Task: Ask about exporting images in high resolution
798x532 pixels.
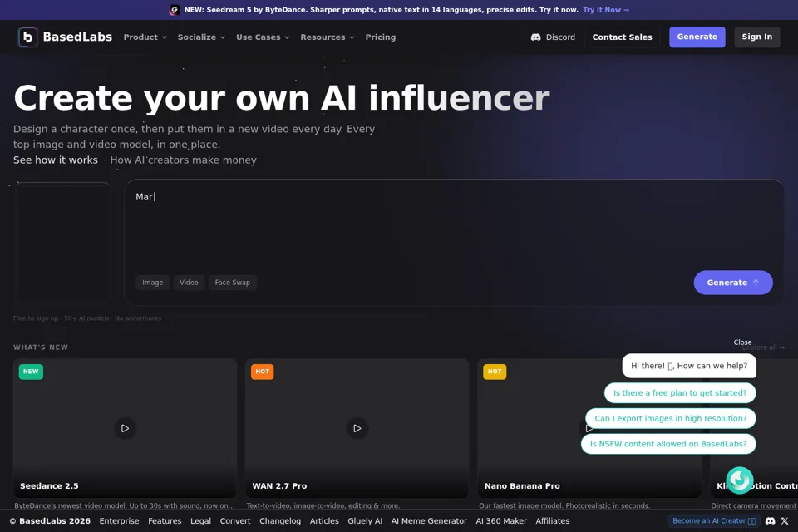Action: 670,418
